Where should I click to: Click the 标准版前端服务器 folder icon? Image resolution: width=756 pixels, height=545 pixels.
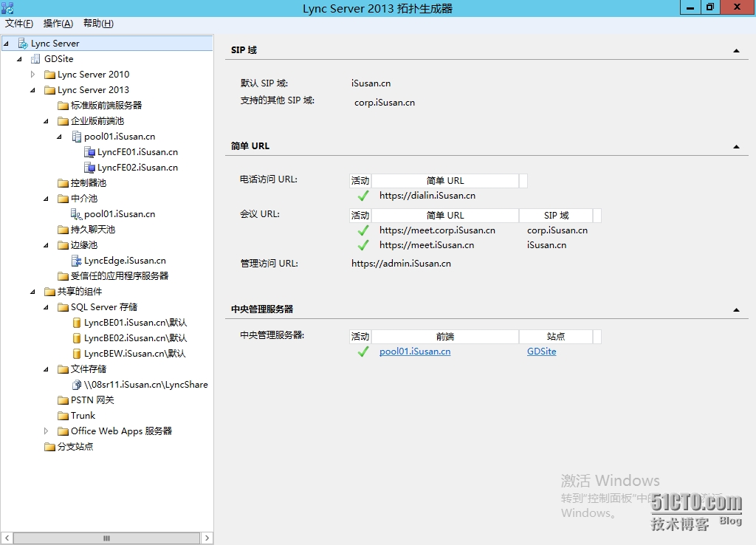tap(63, 106)
